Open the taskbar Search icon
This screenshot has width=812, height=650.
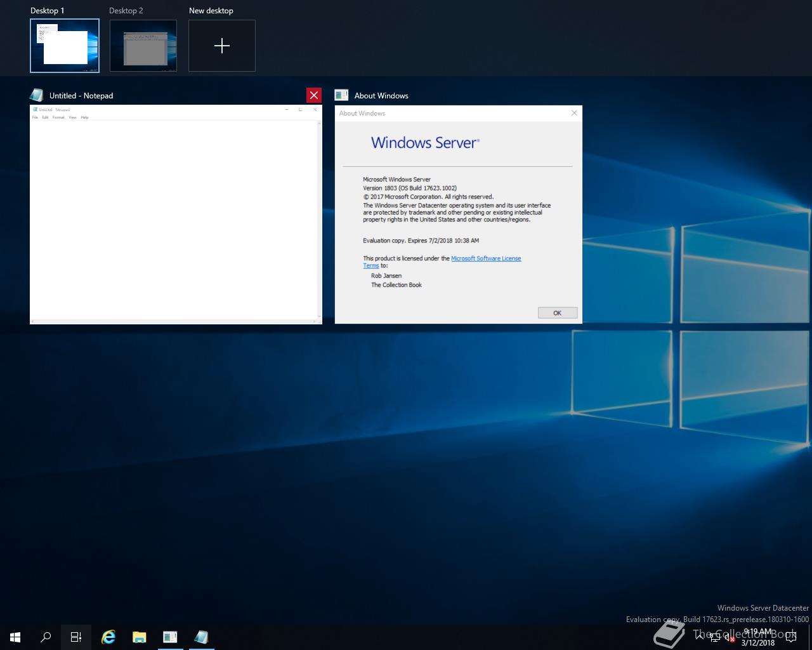46,637
